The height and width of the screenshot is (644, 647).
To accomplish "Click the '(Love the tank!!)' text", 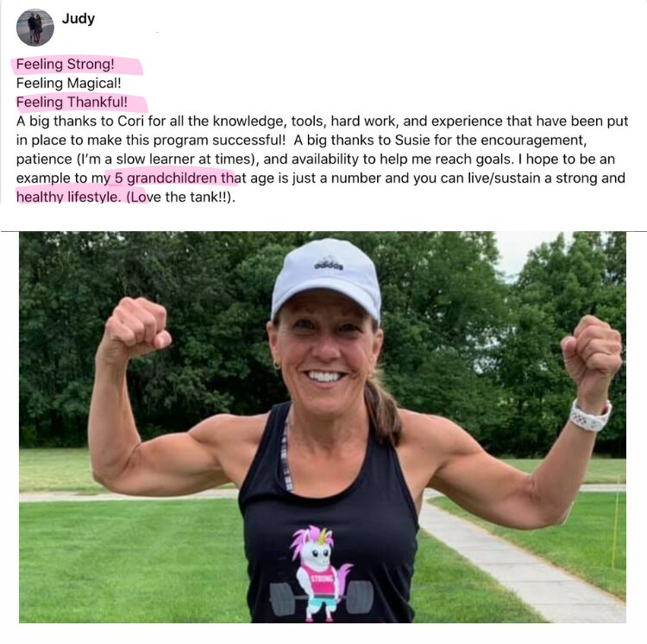I will (x=181, y=197).
